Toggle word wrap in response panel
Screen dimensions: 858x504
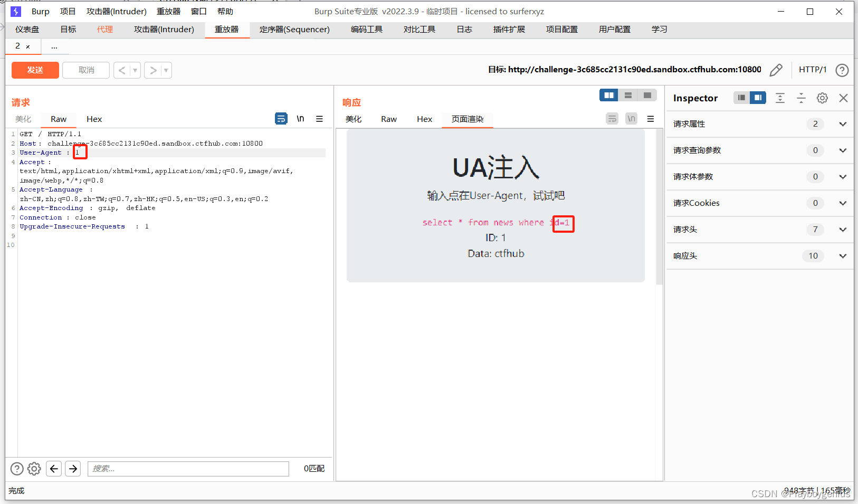pyautogui.click(x=612, y=119)
